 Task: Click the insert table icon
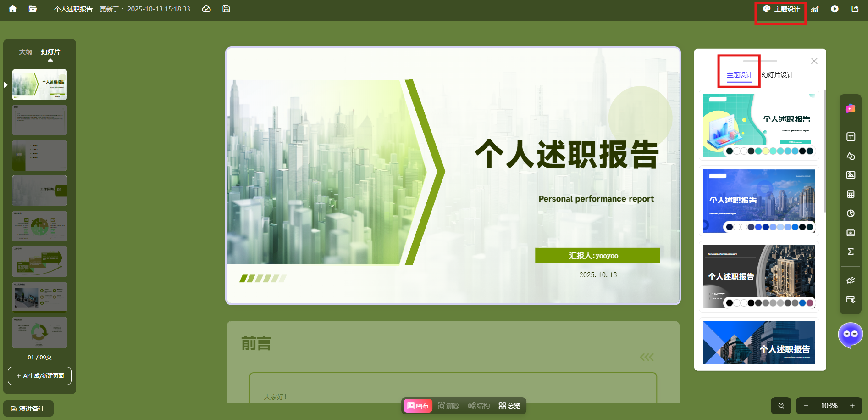851,194
